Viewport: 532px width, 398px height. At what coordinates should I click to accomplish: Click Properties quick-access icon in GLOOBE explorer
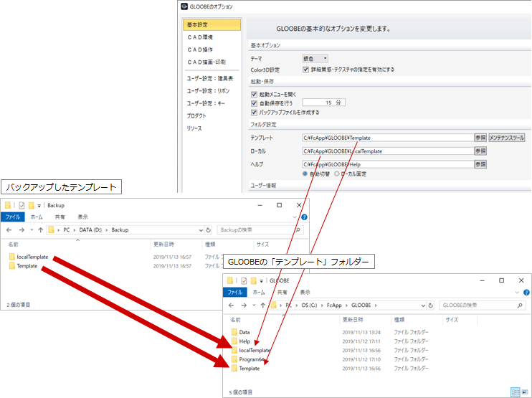(244, 280)
